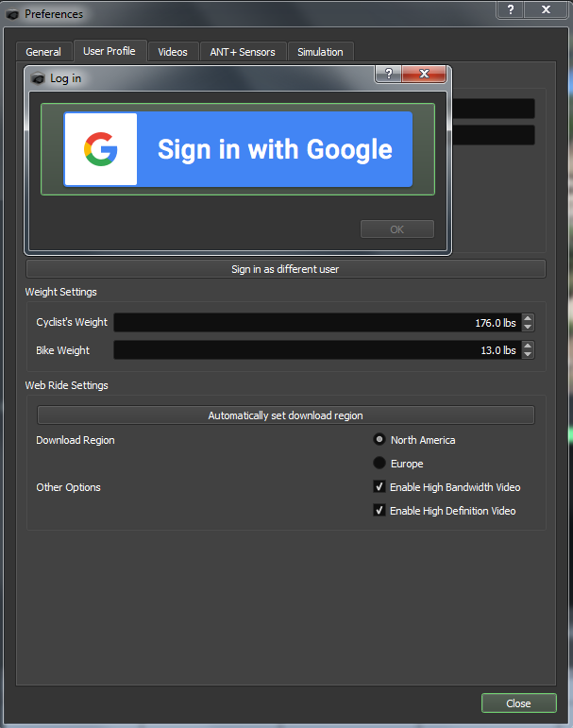Click the Bike Weight label
Screen dimensions: 573x728
(x=62, y=350)
